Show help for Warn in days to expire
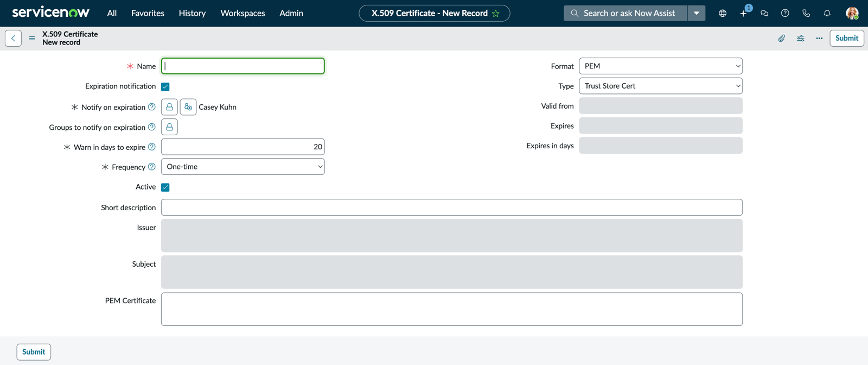Viewport: 868px width, 365px height. 152,147
